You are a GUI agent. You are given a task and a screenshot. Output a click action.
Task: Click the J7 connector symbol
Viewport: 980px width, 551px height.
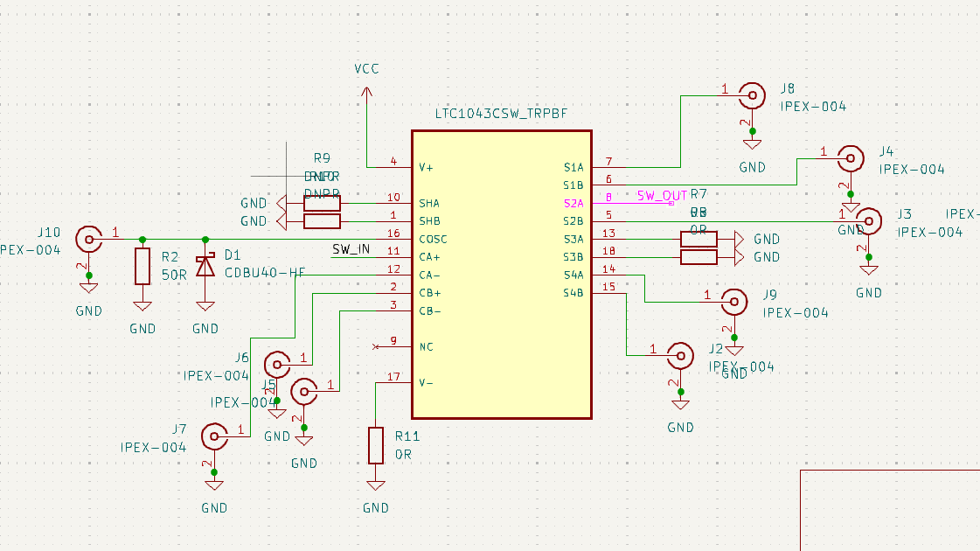(214, 436)
